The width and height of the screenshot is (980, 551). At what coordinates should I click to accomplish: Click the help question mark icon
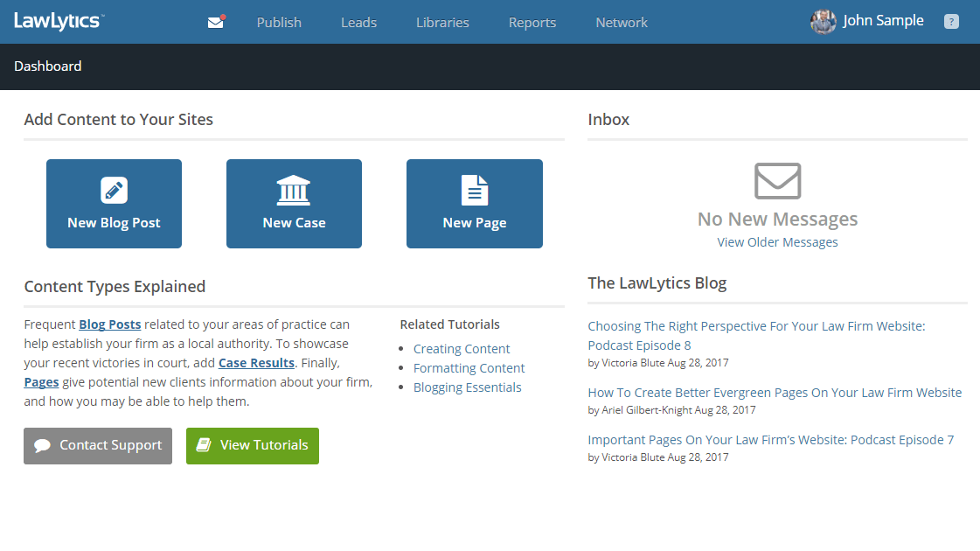tap(951, 22)
